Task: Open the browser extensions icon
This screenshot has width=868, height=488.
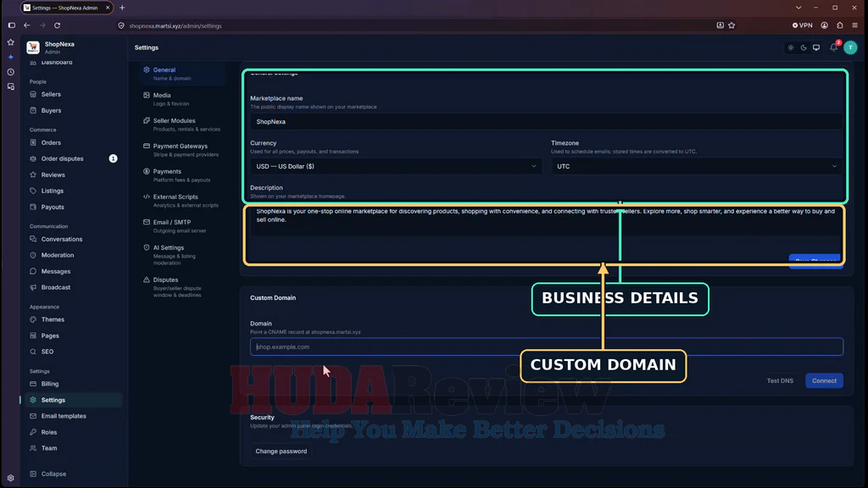Action: (840, 25)
